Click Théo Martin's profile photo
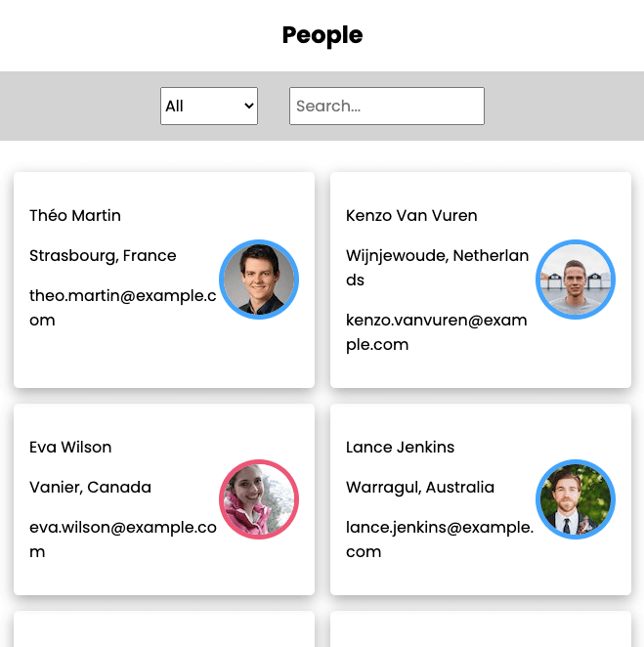Screen dimensions: 644x647 point(259,280)
